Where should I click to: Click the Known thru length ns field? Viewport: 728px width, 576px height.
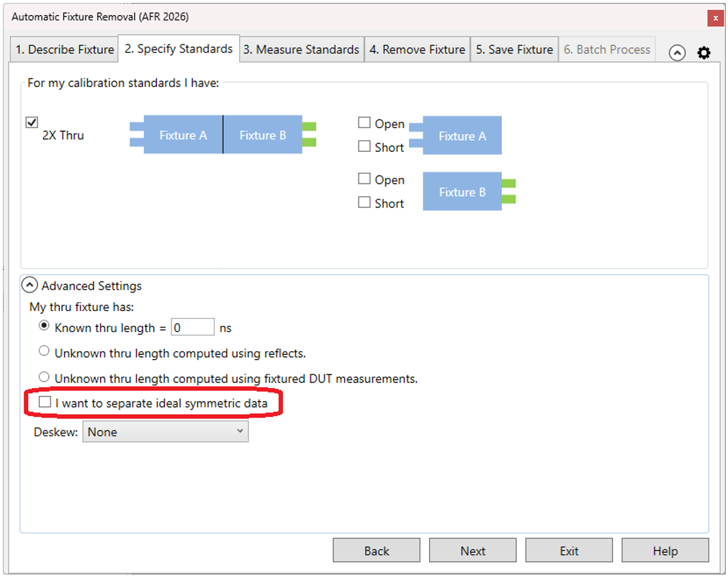pyautogui.click(x=193, y=328)
